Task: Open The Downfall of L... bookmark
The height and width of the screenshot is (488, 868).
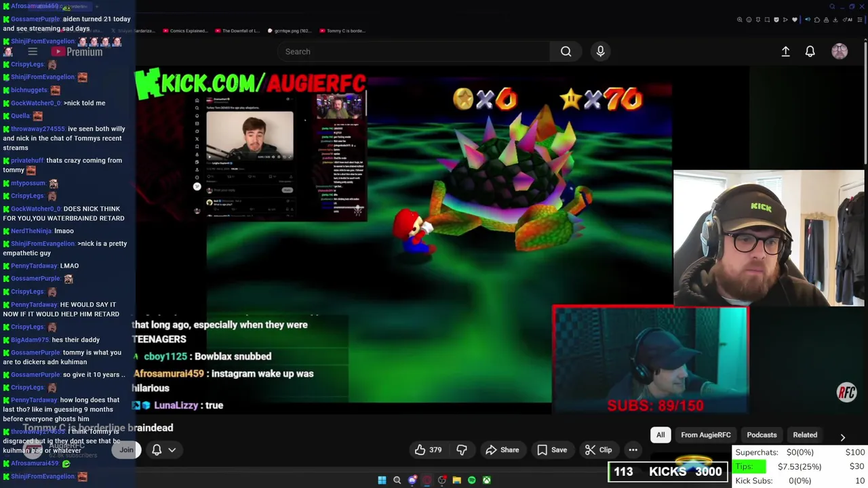Action: coord(237,30)
